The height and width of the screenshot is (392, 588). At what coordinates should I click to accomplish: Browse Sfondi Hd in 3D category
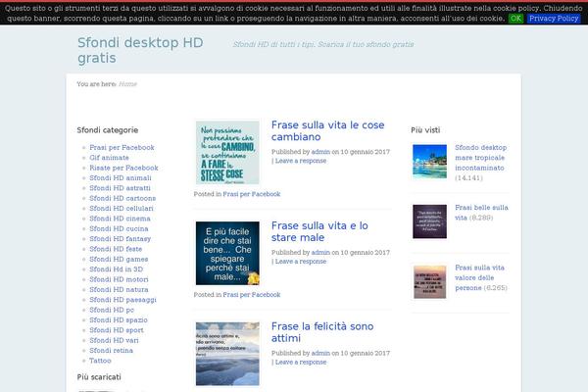[117, 269]
